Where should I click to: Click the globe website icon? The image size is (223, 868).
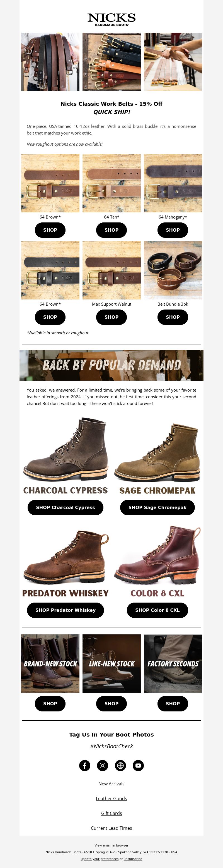[120, 765]
